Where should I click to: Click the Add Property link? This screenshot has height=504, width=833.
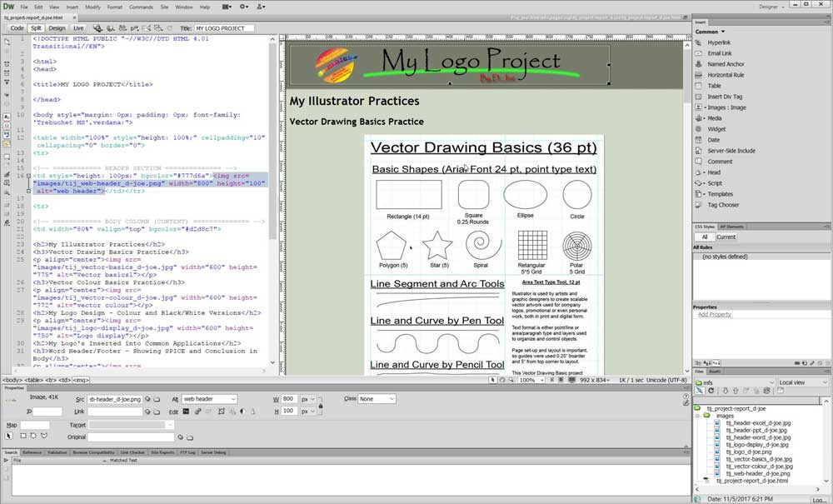[715, 315]
